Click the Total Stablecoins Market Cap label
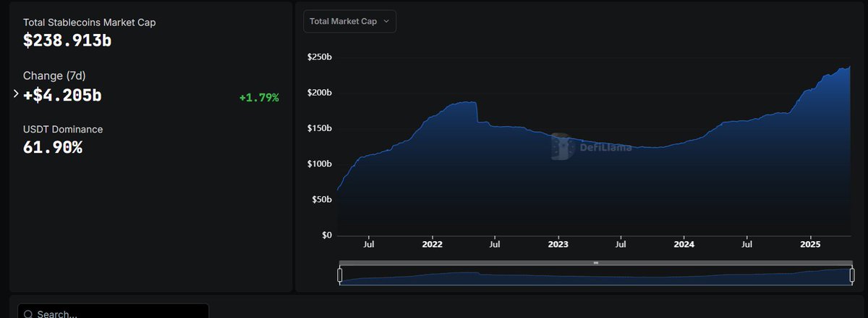This screenshot has width=868, height=318. tap(90, 22)
